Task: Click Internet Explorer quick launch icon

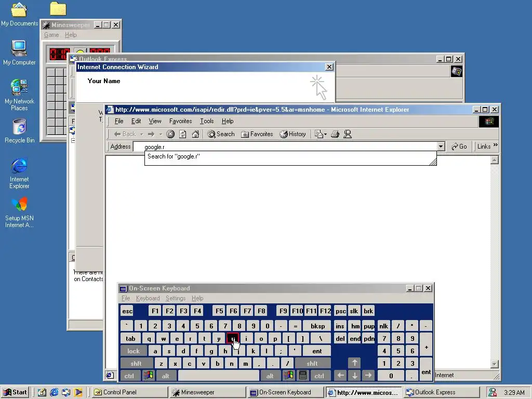Action: tap(54, 392)
